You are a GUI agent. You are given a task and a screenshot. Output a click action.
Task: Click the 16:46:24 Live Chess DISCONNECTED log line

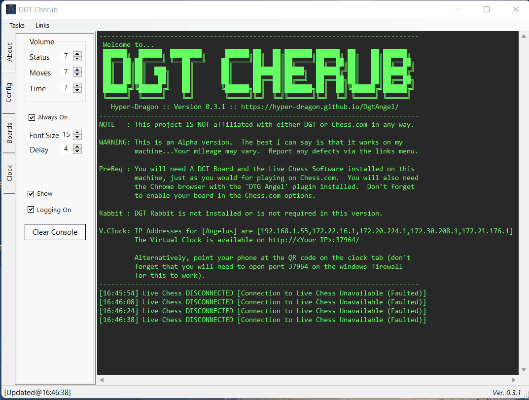point(263,311)
